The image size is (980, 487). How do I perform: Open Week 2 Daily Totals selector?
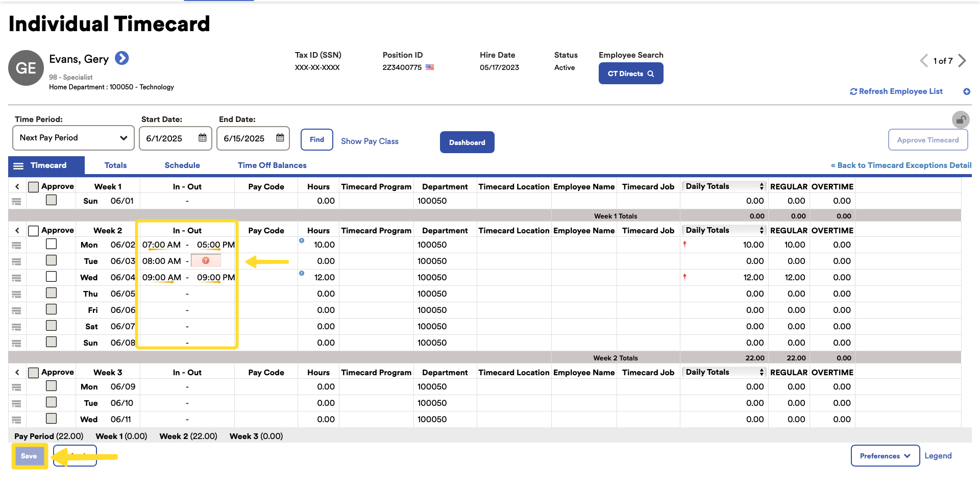pos(724,230)
